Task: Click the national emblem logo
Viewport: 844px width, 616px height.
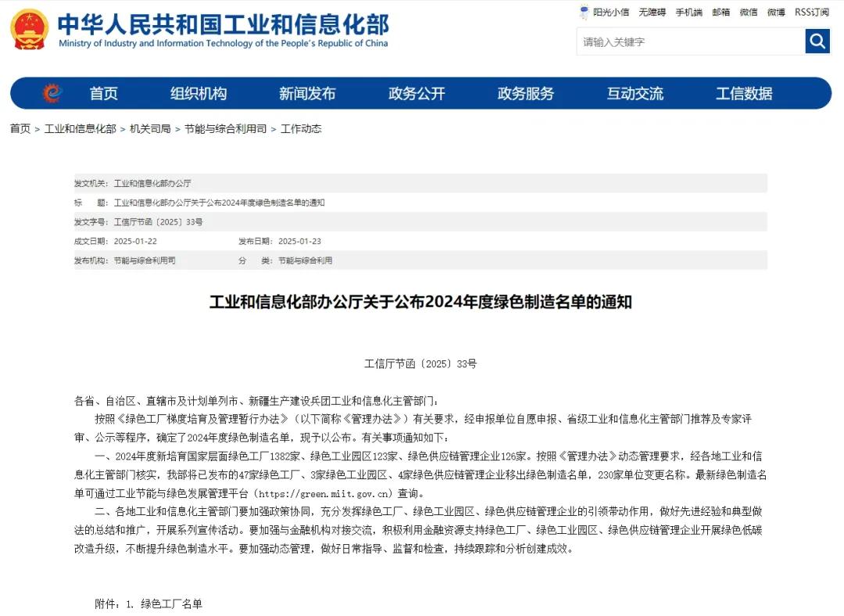Action: pyautogui.click(x=30, y=29)
